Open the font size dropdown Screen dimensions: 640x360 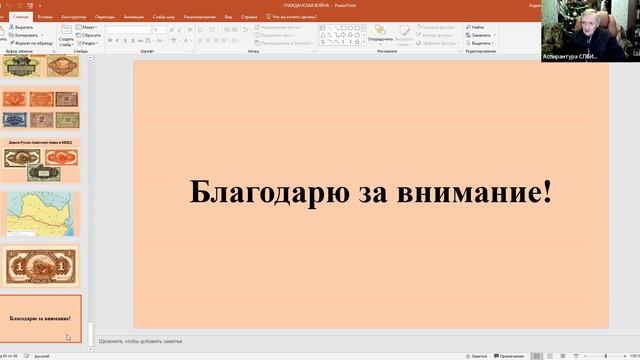click(164, 30)
